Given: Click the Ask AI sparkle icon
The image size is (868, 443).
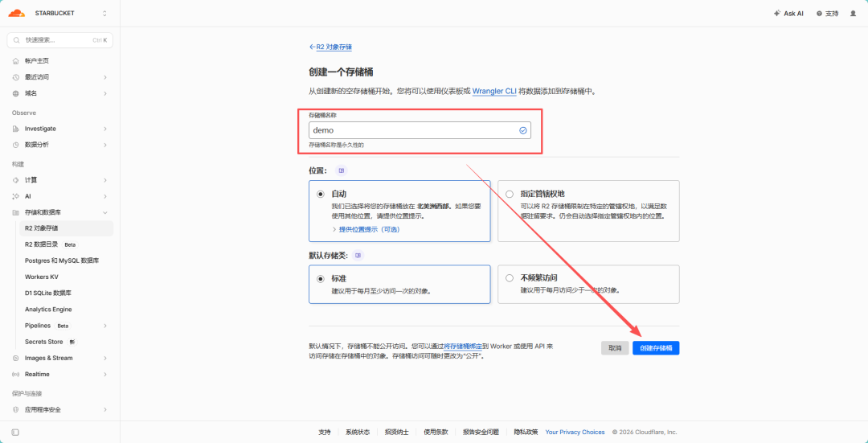Looking at the screenshot, I should (x=777, y=14).
